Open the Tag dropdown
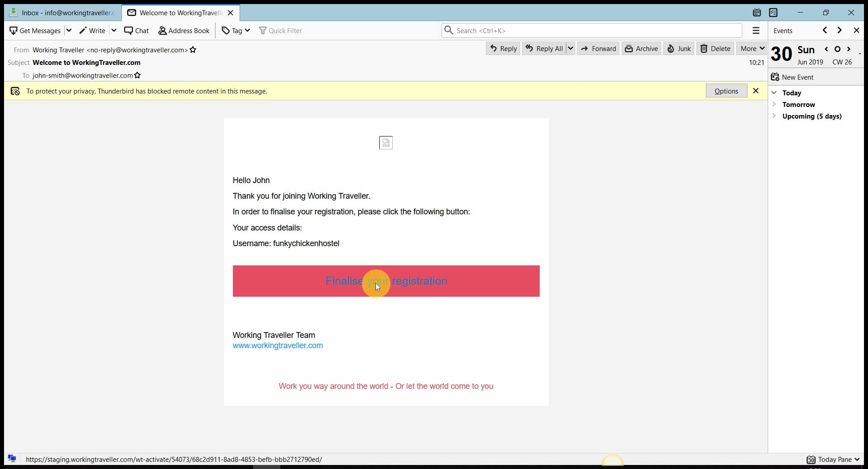 click(x=236, y=30)
